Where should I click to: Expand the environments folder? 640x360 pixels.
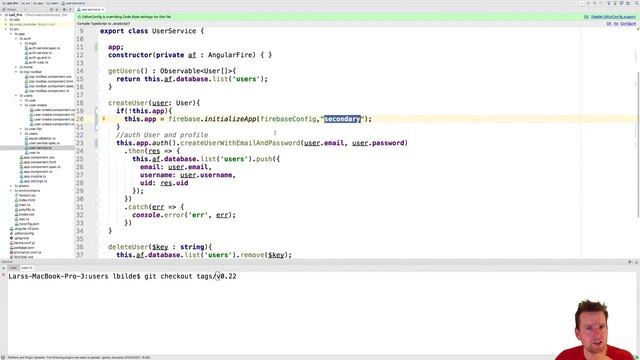click(x=11, y=191)
